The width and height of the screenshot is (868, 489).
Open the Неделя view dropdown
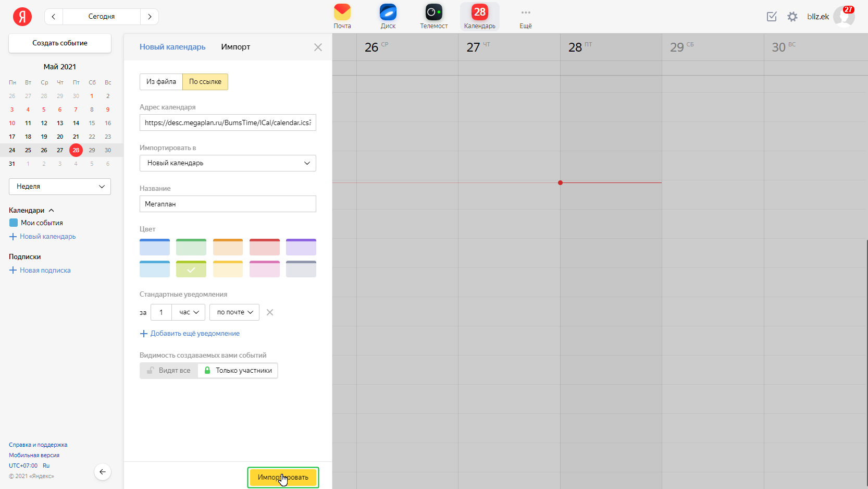60,187
